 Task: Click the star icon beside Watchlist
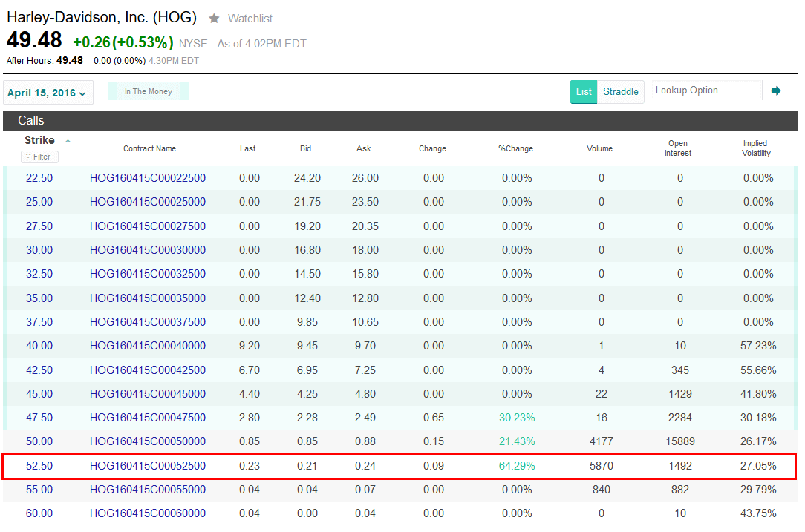click(214, 19)
